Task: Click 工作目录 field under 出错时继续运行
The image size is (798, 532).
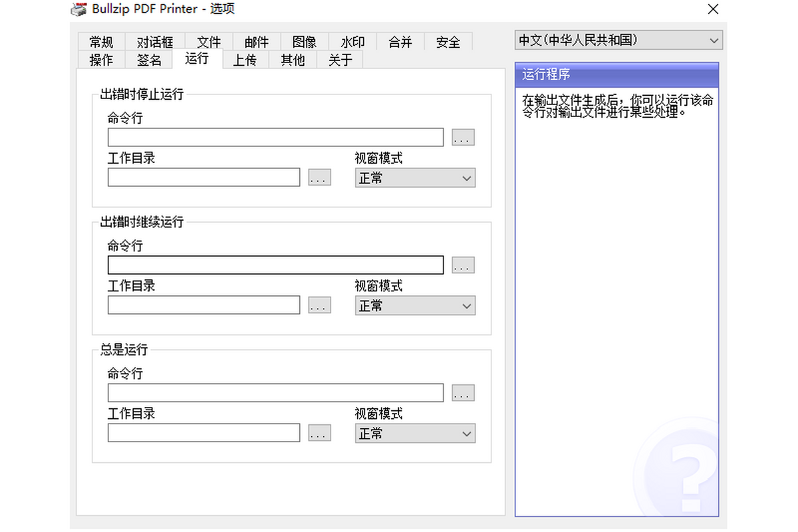Action: 204,305
